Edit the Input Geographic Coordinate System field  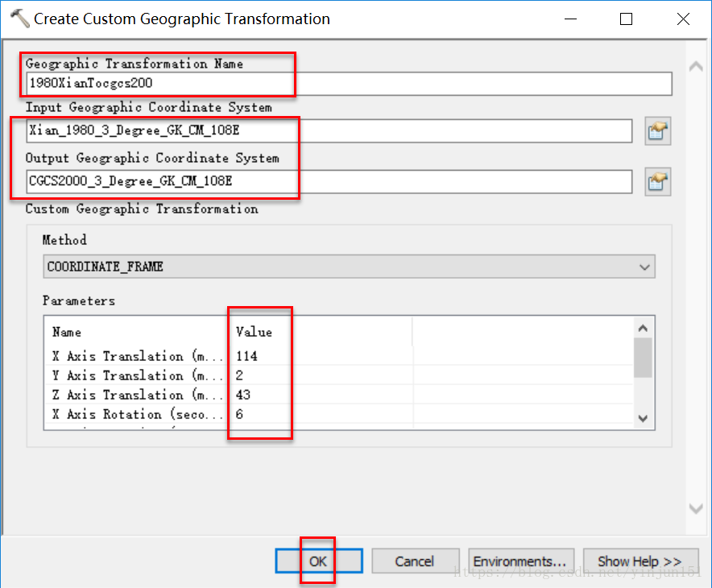click(x=329, y=131)
